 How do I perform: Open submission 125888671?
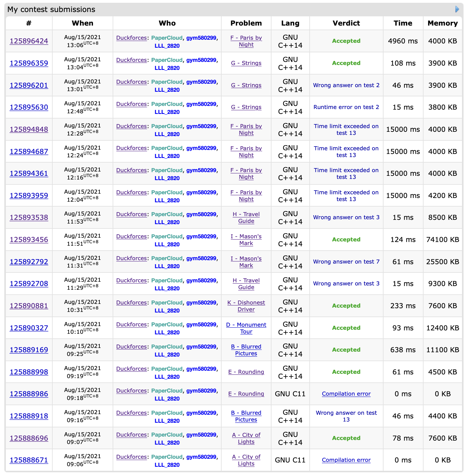pyautogui.click(x=29, y=460)
